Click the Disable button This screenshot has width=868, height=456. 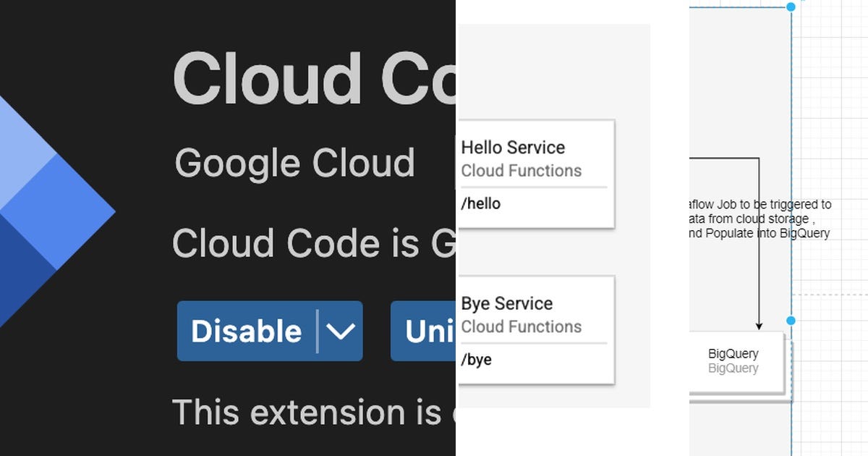click(246, 331)
